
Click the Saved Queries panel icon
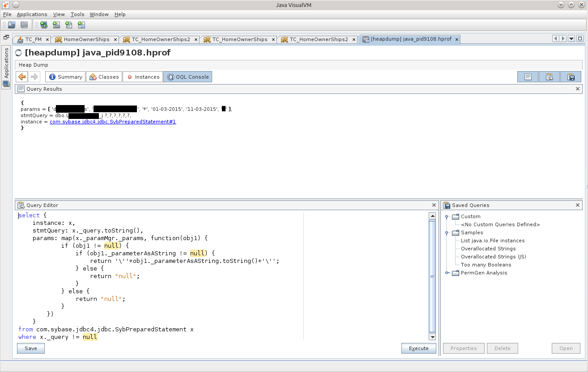pos(446,205)
